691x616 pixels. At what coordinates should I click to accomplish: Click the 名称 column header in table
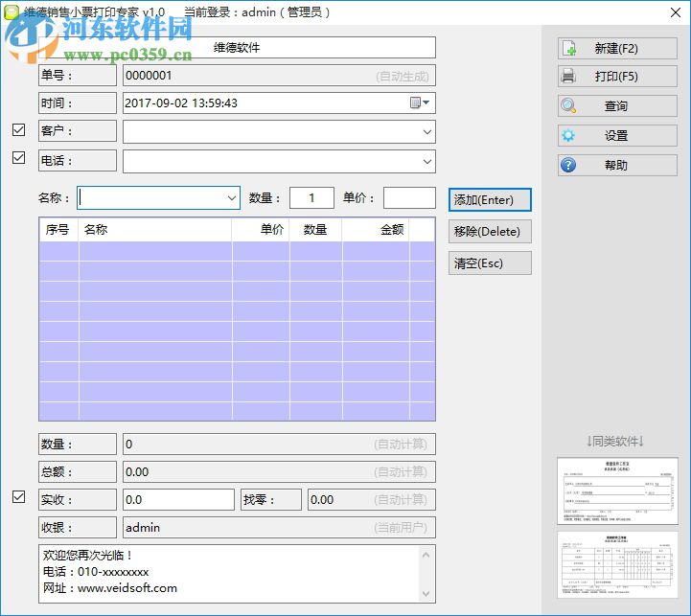155,230
